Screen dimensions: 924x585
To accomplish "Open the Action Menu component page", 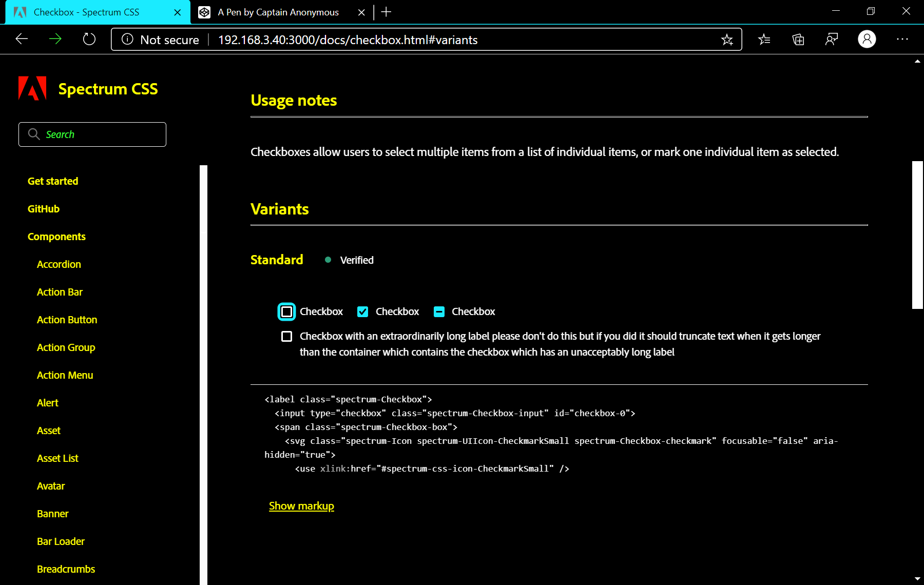I will pyautogui.click(x=65, y=375).
